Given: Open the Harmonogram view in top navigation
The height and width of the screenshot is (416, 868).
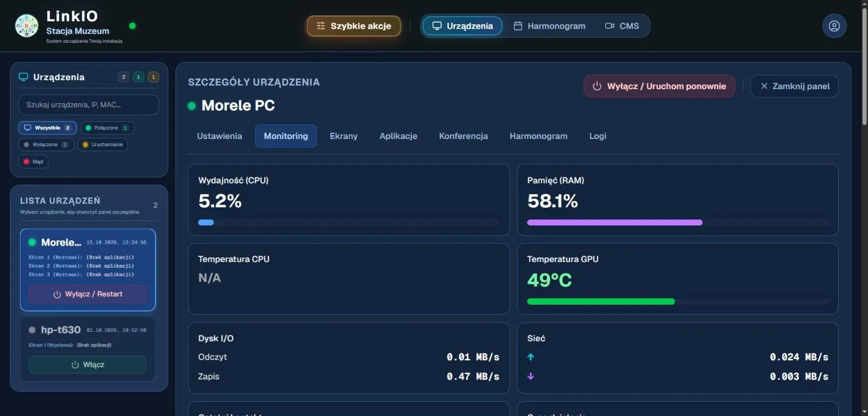Looking at the screenshot, I should (x=549, y=26).
